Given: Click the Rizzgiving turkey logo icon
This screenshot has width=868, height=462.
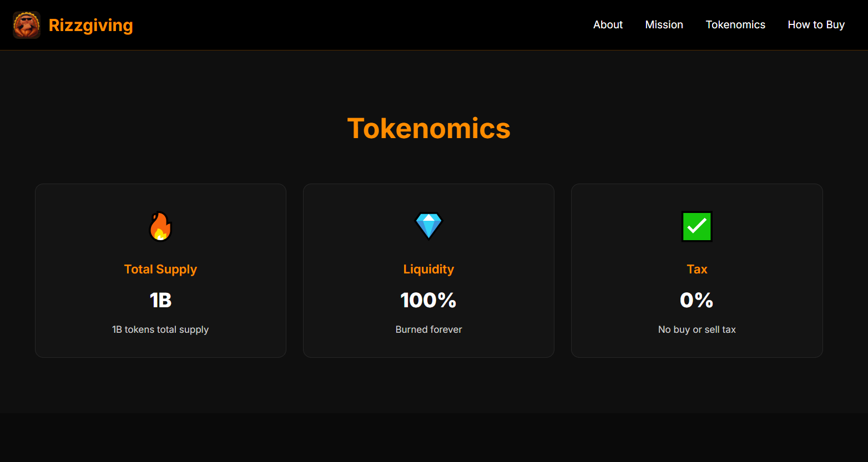Looking at the screenshot, I should point(27,25).
